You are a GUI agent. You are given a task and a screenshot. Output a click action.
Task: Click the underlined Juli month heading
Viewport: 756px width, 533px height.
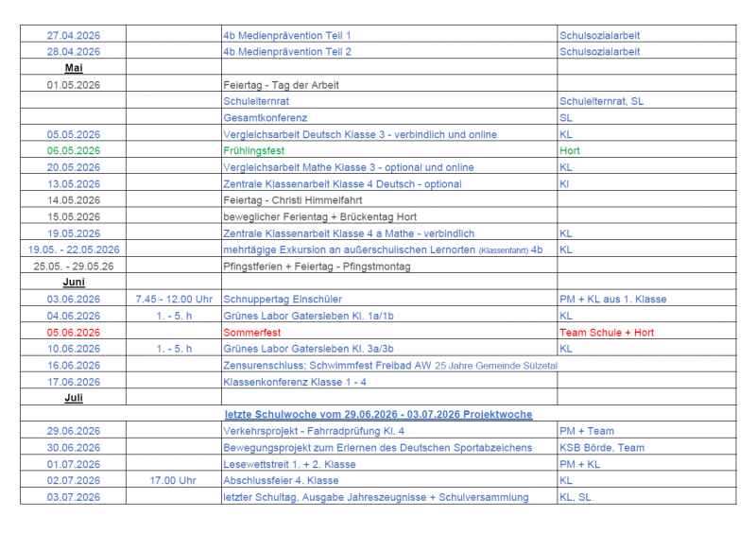(73, 399)
